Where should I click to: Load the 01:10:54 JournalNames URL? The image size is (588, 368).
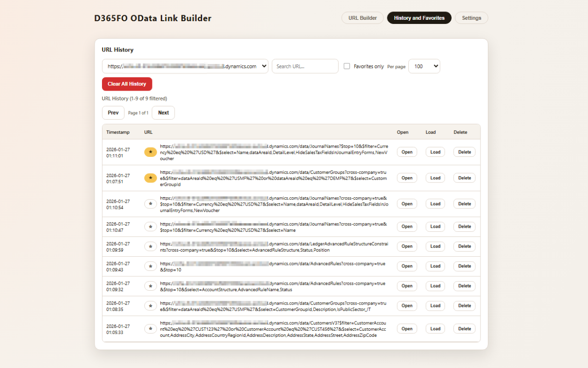pyautogui.click(x=435, y=203)
